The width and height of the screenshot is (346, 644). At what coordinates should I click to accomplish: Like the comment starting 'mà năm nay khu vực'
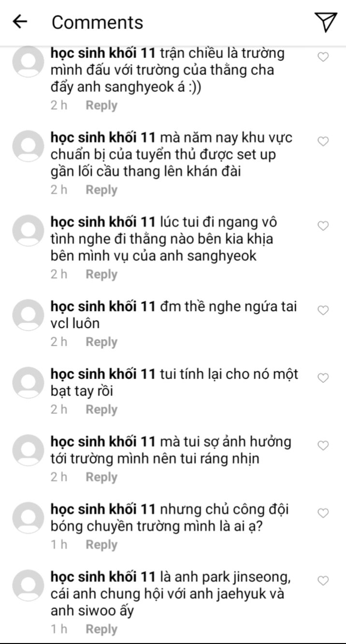tap(323, 141)
